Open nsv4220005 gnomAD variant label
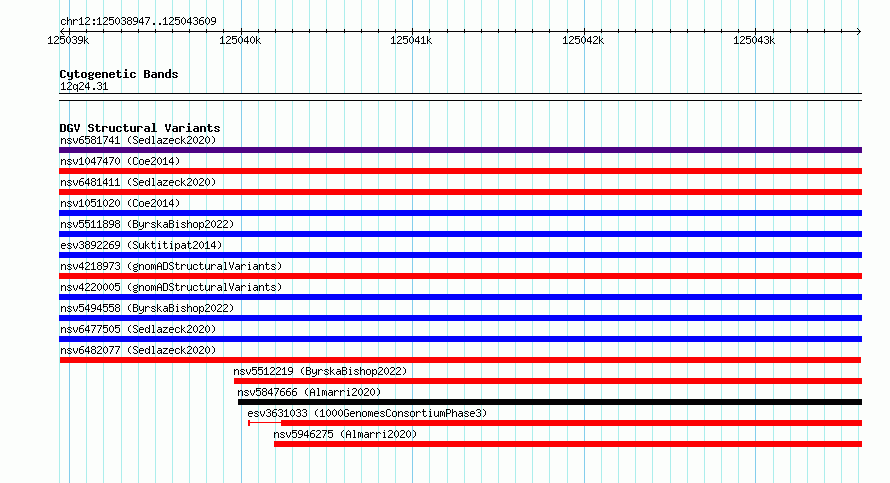Image resolution: width=890 pixels, height=483 pixels. point(171,287)
